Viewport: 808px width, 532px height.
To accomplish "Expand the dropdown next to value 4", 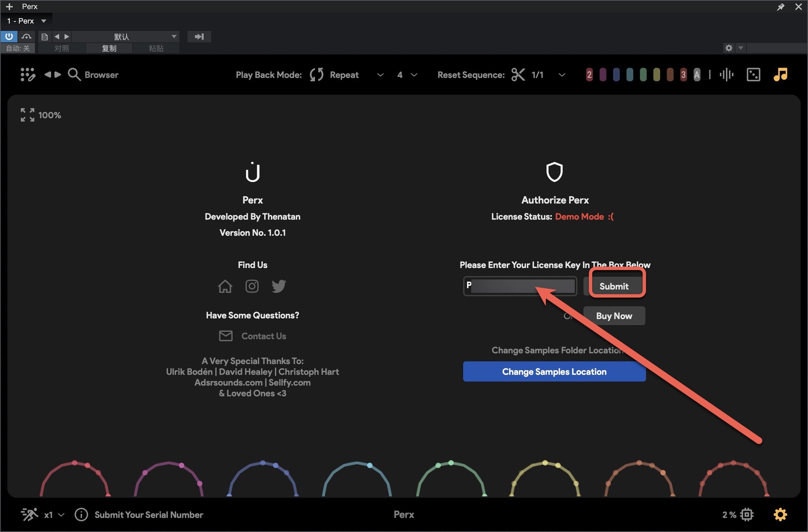I will click(414, 75).
